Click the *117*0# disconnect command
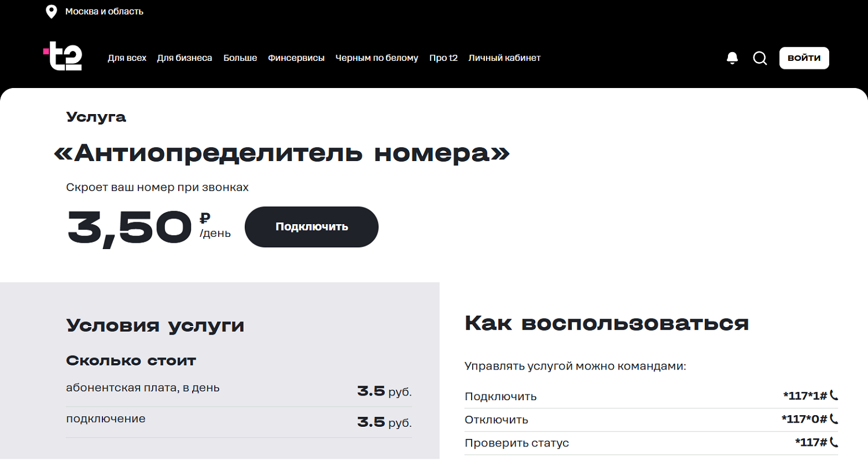Image resolution: width=868 pixels, height=465 pixels. 804,419
